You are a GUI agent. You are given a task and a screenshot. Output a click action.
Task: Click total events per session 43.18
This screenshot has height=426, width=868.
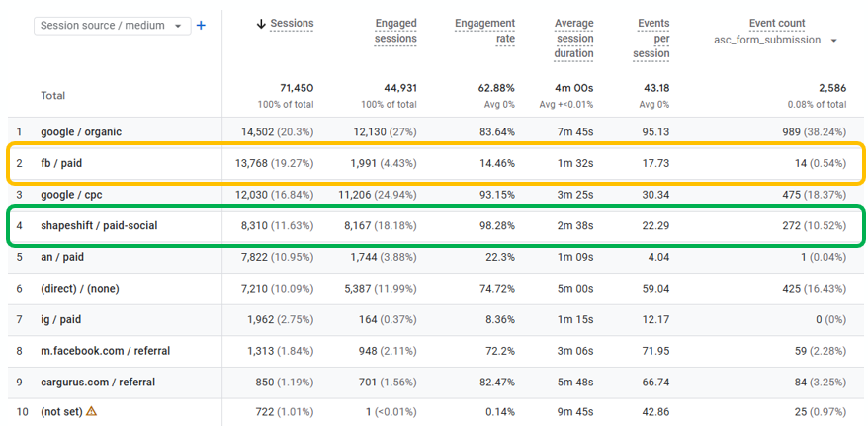(656, 88)
